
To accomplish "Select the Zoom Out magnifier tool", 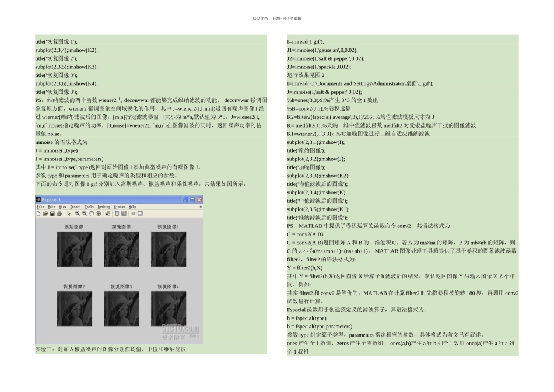I will pos(85,213).
